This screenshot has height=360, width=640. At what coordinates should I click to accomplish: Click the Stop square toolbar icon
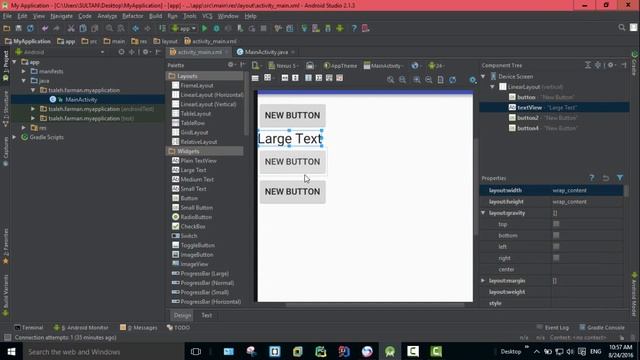point(264,28)
